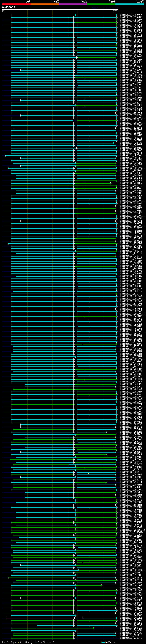Screen dimensions: 146x644
Task: Click the cyan ~100% identity legend segment
Action: tap(130, 4)
